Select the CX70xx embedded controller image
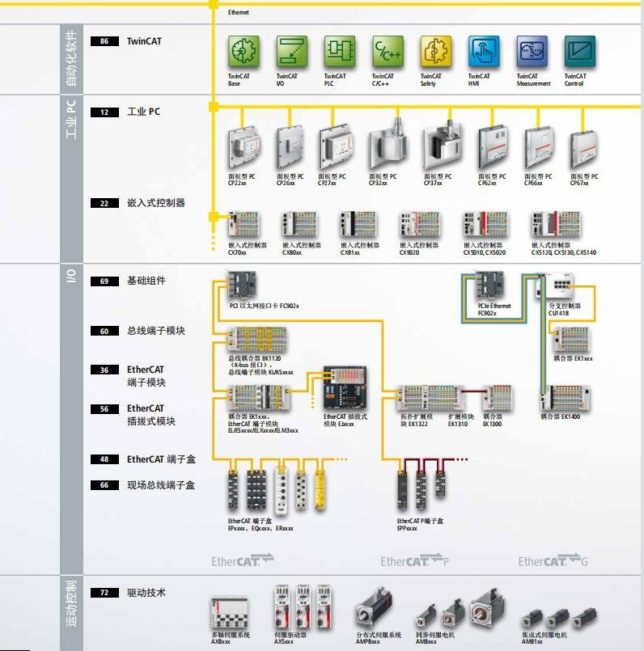Image resolution: width=644 pixels, height=651 pixels. click(244, 224)
